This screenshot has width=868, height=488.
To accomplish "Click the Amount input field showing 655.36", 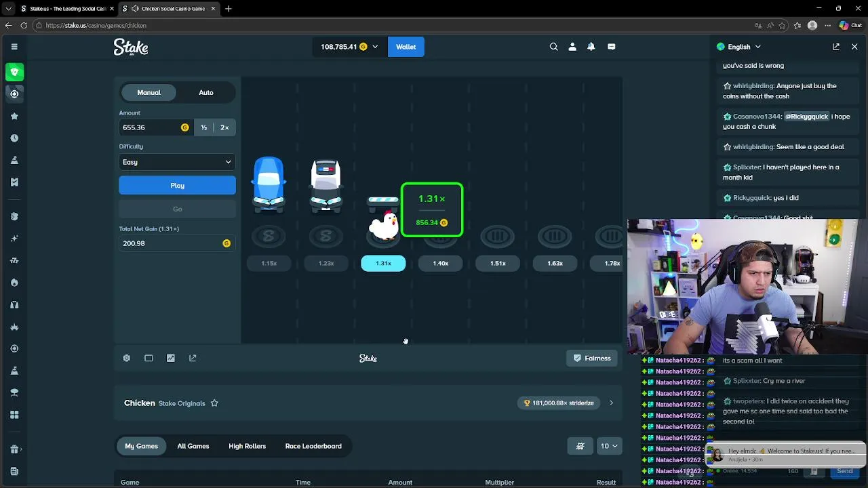I will coord(156,127).
